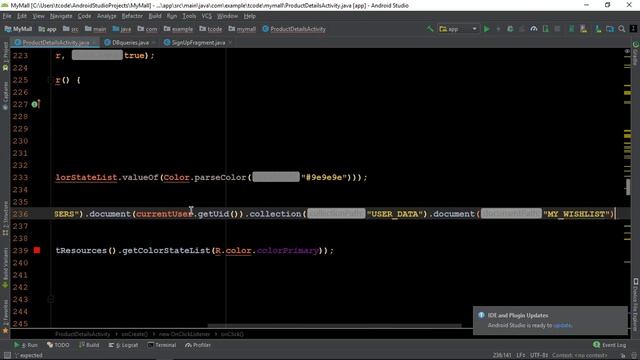
Task: Open the Help menu
Action: tap(249, 16)
